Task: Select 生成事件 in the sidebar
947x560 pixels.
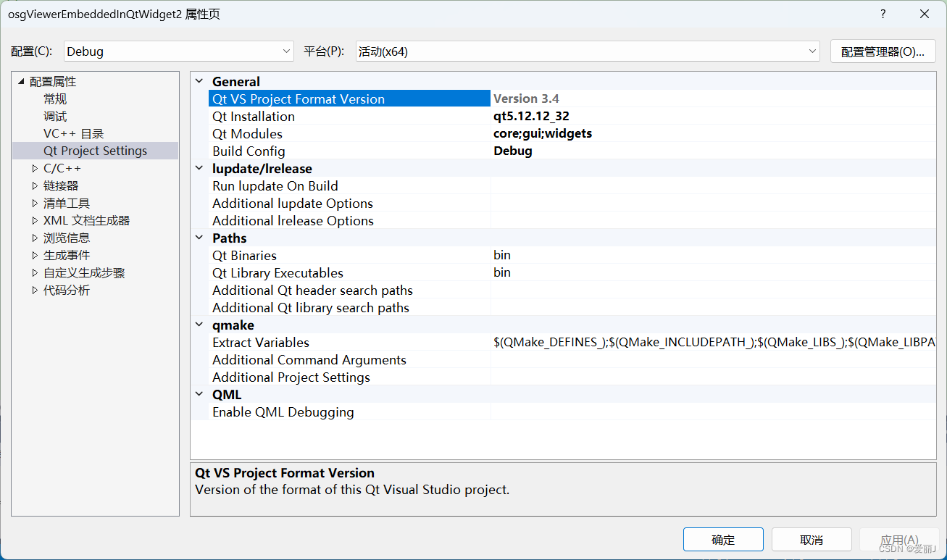Action: tap(67, 255)
